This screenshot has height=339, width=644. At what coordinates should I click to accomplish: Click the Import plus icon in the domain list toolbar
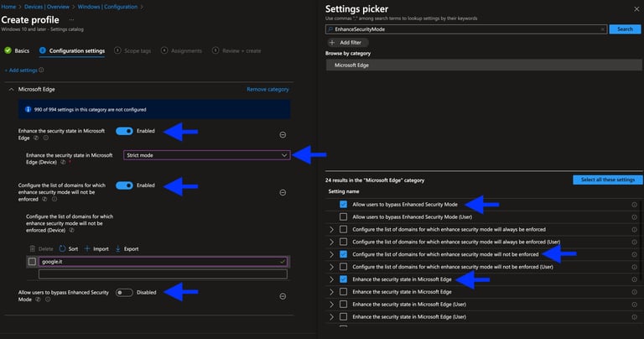pyautogui.click(x=87, y=248)
